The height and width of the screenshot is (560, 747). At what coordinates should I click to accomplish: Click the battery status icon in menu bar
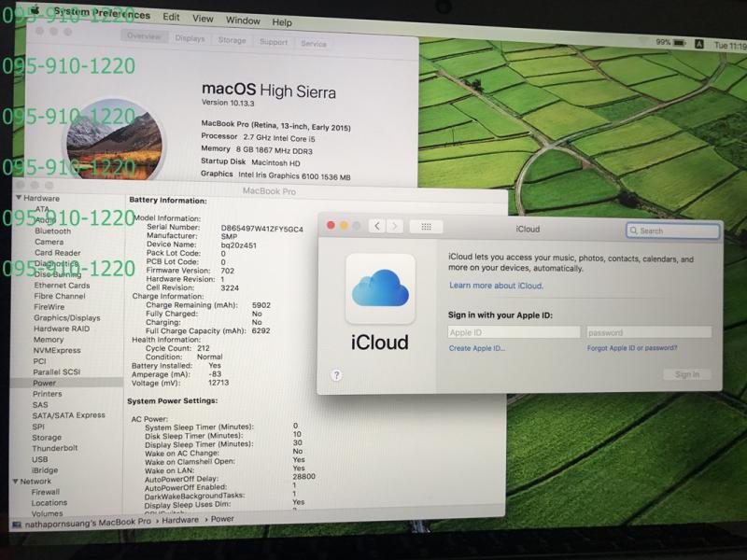680,43
